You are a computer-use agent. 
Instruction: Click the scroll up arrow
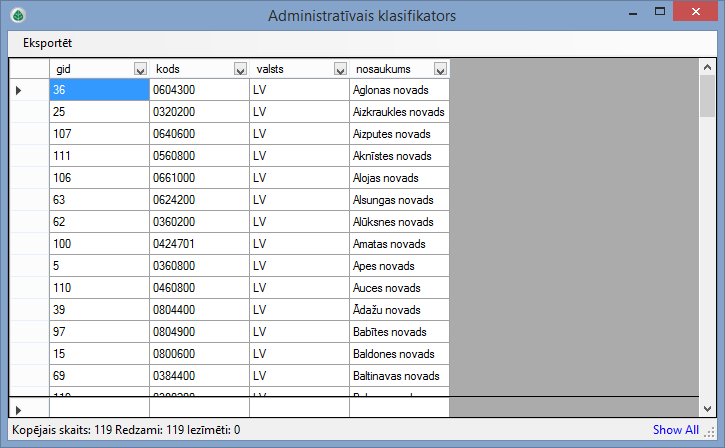pos(707,66)
